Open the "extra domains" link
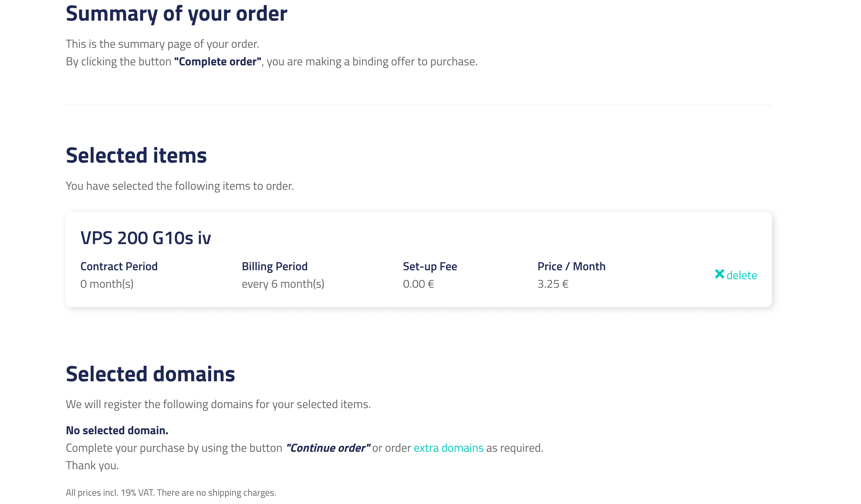Viewport: 861px width, 504px height. [448, 448]
